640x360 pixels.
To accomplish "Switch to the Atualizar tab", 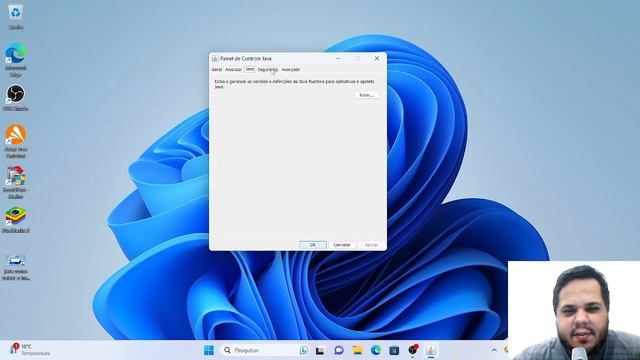I will coord(233,70).
